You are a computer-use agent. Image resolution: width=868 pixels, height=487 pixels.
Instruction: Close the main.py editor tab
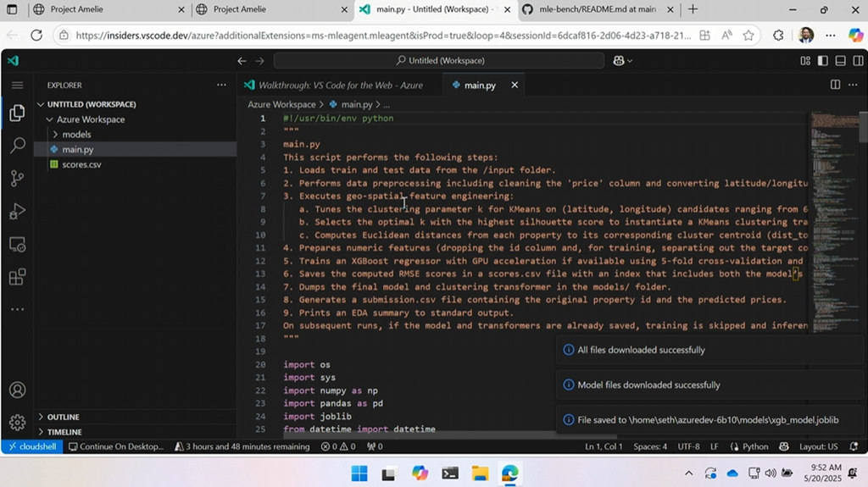(515, 86)
